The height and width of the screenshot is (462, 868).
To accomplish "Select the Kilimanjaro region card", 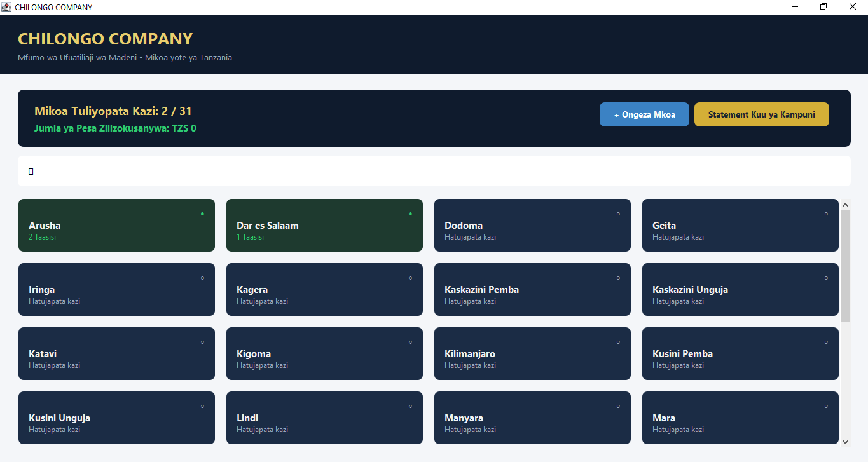I will (532, 353).
